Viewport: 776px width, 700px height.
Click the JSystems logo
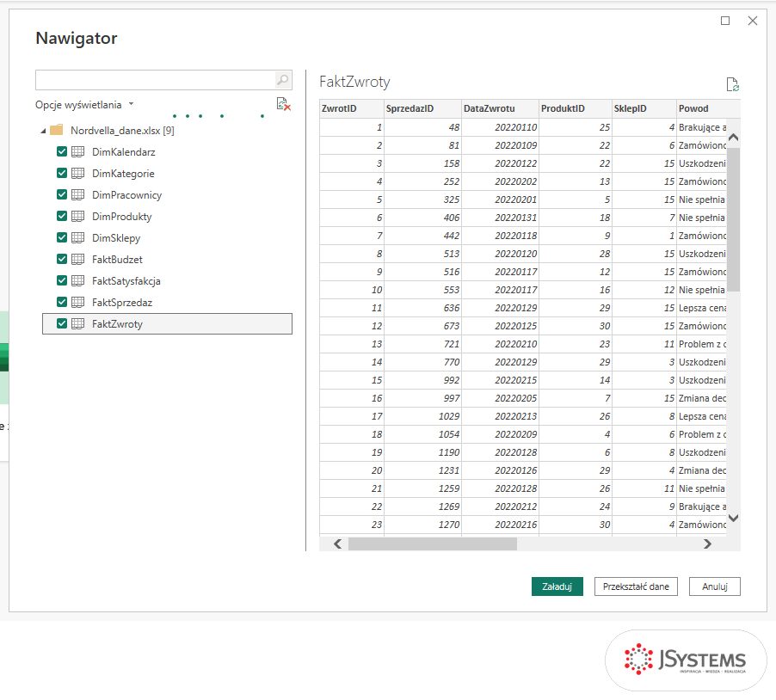click(x=686, y=660)
